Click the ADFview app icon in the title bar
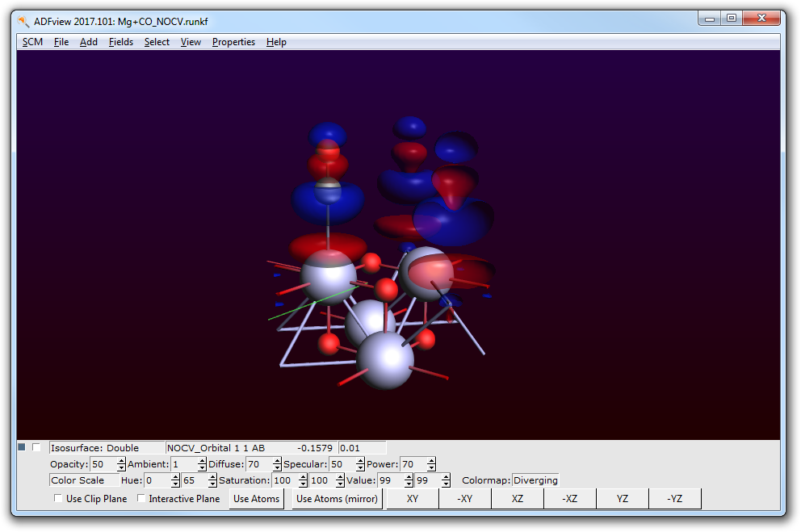The image size is (801, 532). pos(23,22)
